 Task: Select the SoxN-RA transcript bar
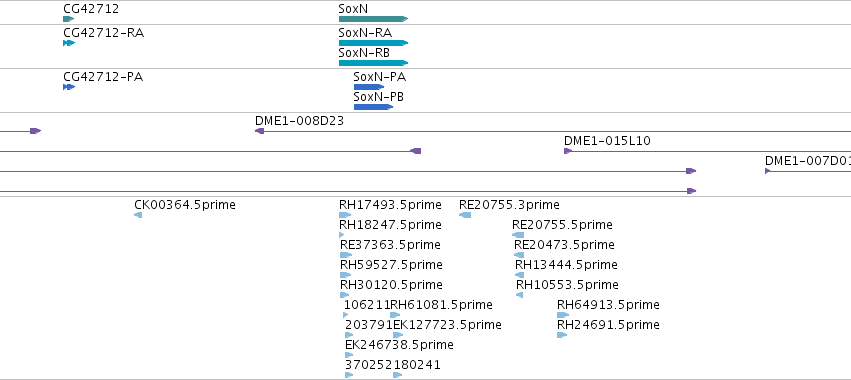(373, 43)
